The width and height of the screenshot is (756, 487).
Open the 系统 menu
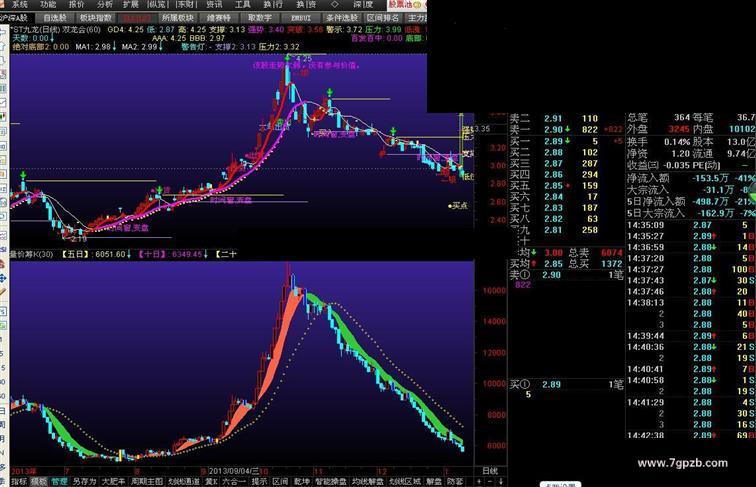[x=20, y=4]
